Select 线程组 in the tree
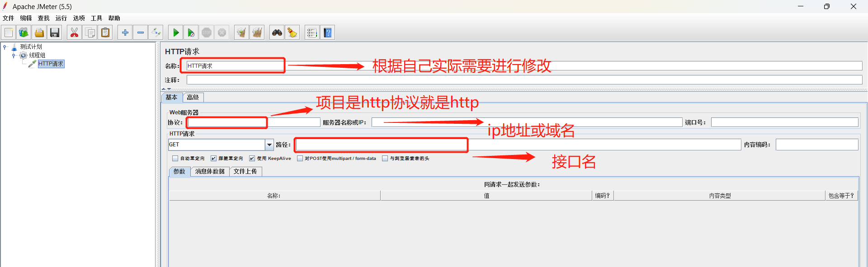Screen dimensions: 868x267 [x=37, y=55]
